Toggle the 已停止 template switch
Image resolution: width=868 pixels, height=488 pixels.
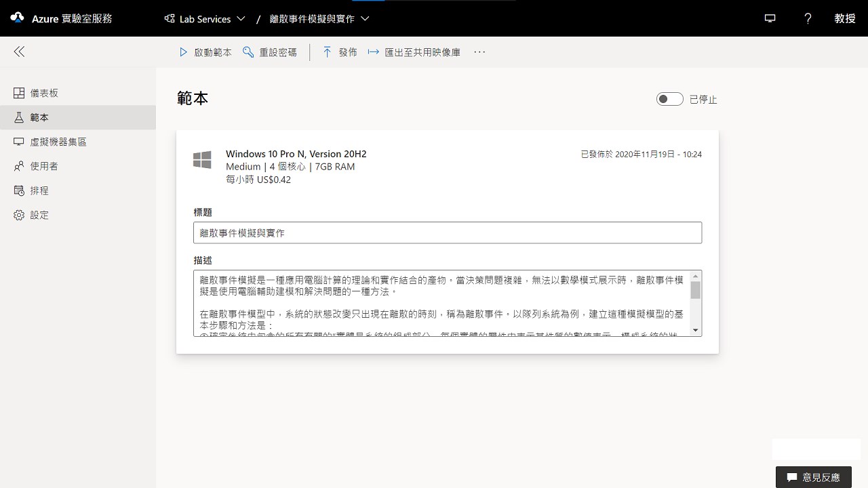pos(669,99)
